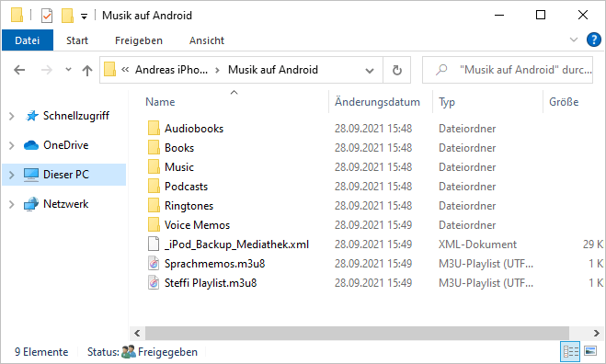606x364 pixels.
Task: Refresh the Musik auf Android folder
Action: [397, 70]
